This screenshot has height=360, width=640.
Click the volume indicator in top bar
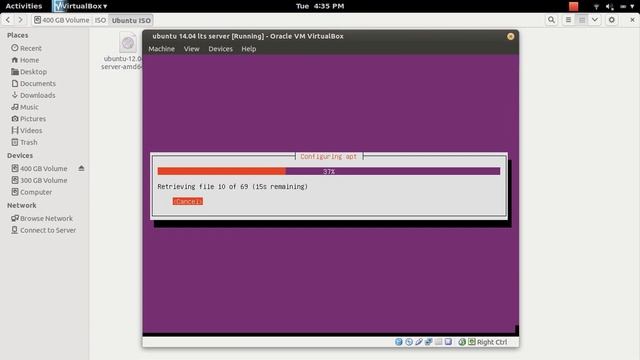(609, 7)
